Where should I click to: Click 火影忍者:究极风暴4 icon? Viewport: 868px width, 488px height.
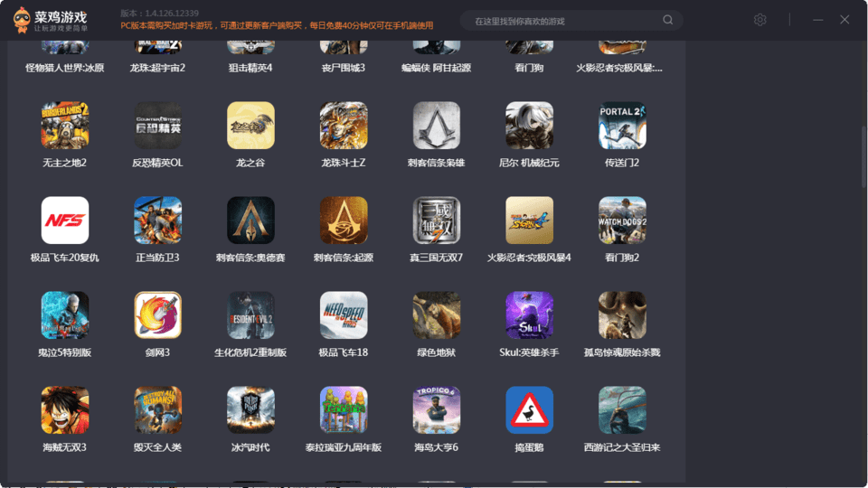(529, 221)
